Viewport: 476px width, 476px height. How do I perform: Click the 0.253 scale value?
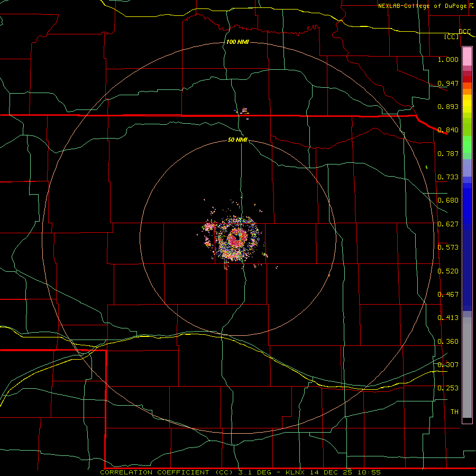point(448,388)
